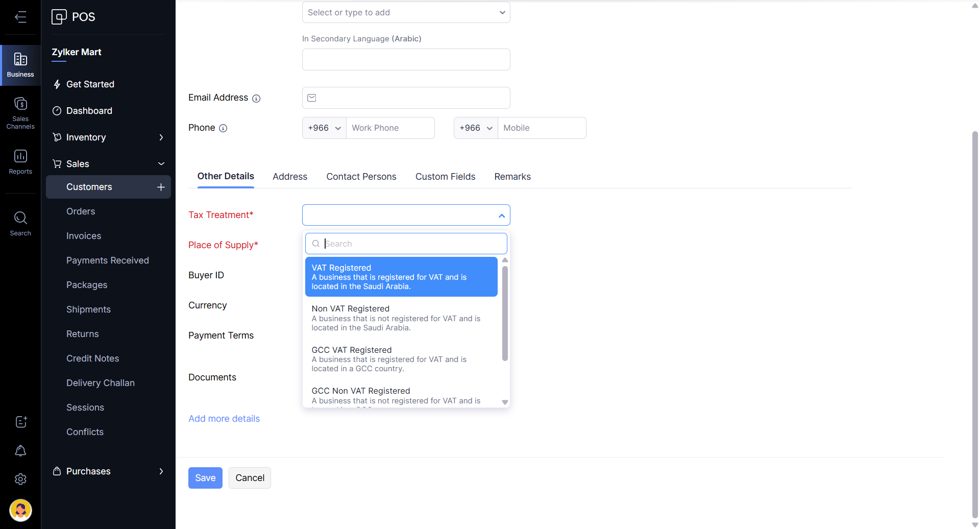Open the Reports icon
The width and height of the screenshot is (980, 529).
click(20, 161)
